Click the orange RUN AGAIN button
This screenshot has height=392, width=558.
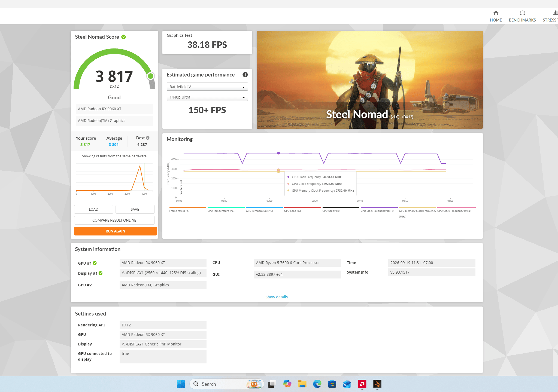pos(115,231)
